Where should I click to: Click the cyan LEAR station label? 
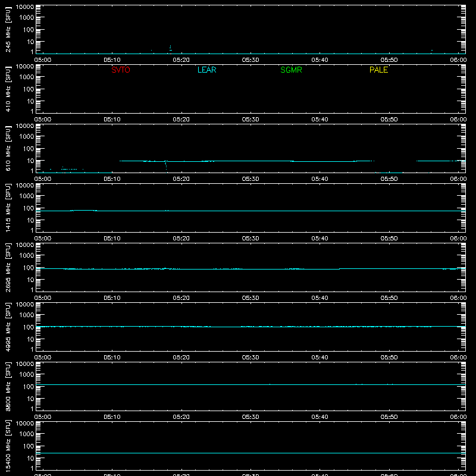pyautogui.click(x=206, y=70)
